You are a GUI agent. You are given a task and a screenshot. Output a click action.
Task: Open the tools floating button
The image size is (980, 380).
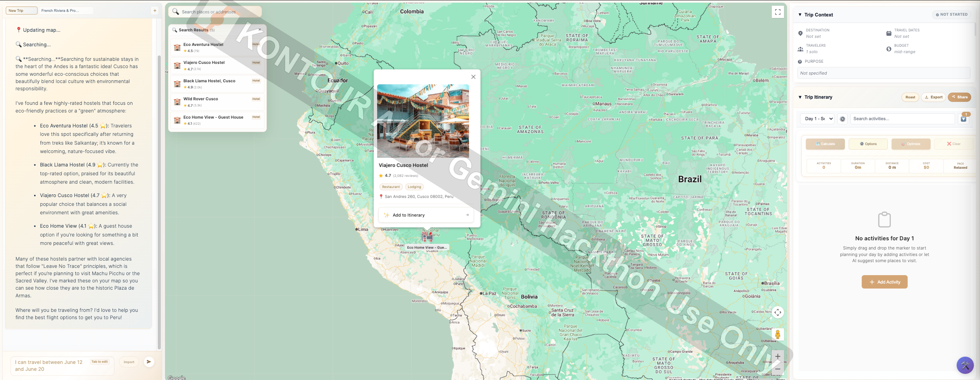965,365
